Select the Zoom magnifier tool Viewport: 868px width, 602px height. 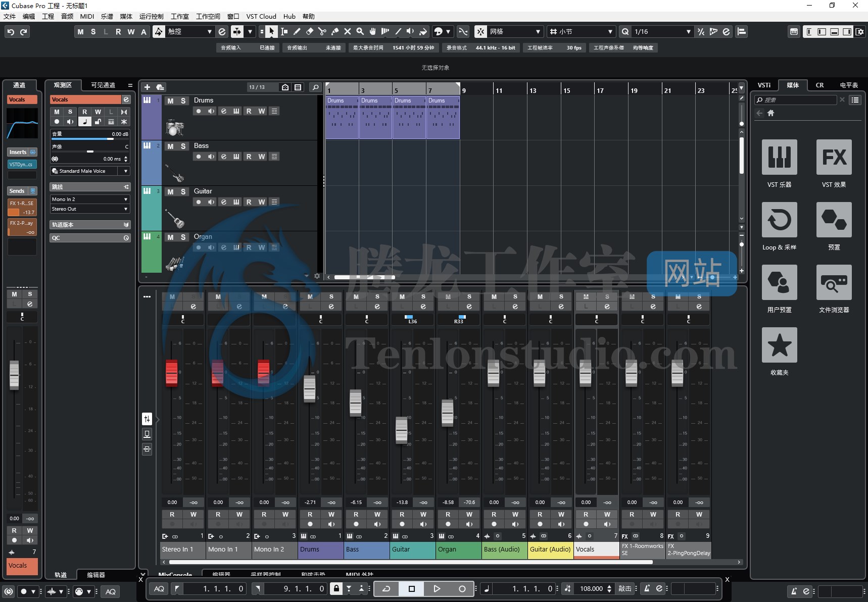(360, 32)
